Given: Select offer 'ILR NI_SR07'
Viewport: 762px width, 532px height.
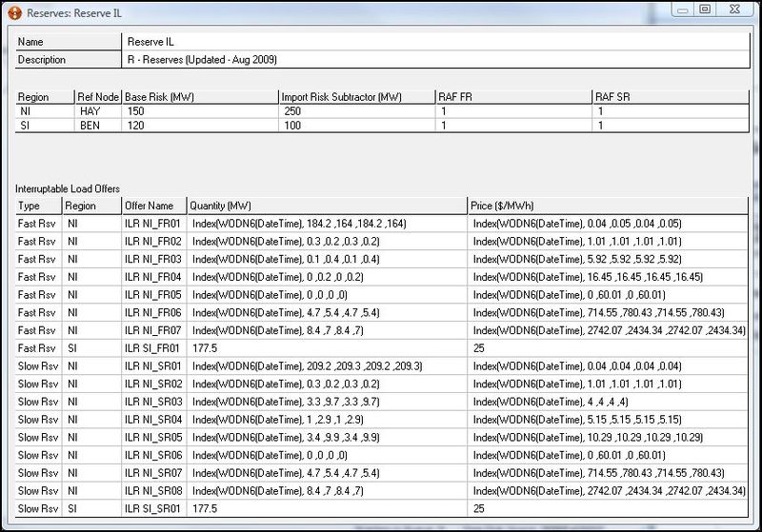Looking at the screenshot, I should 154,473.
